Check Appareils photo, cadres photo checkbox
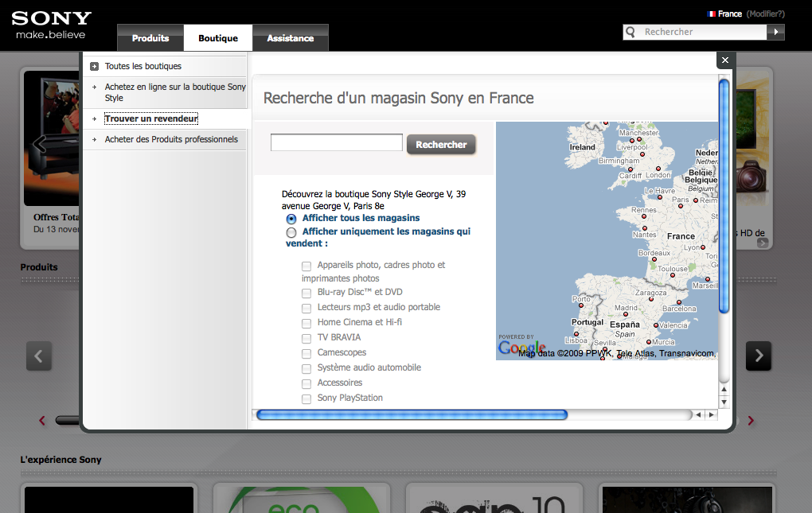 (x=306, y=266)
